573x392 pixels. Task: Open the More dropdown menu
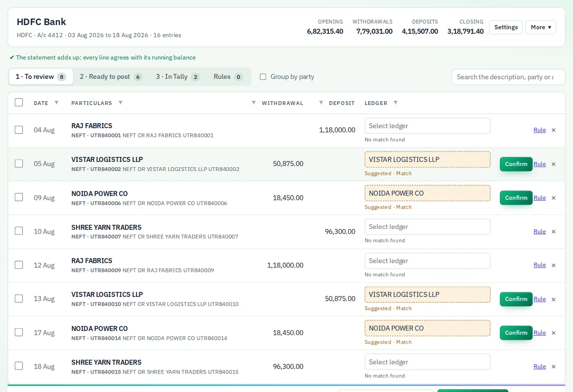[541, 27]
